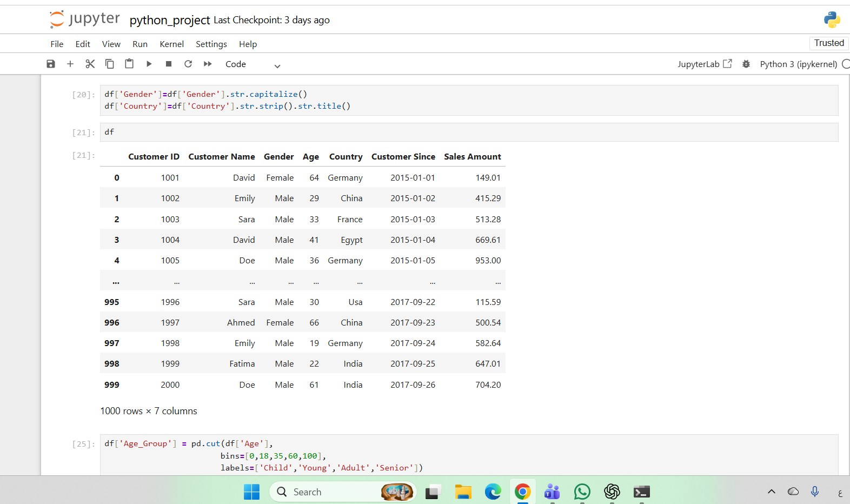The height and width of the screenshot is (504, 850).
Task: Save the notebook with the floppy disk icon
Action: pos(51,64)
